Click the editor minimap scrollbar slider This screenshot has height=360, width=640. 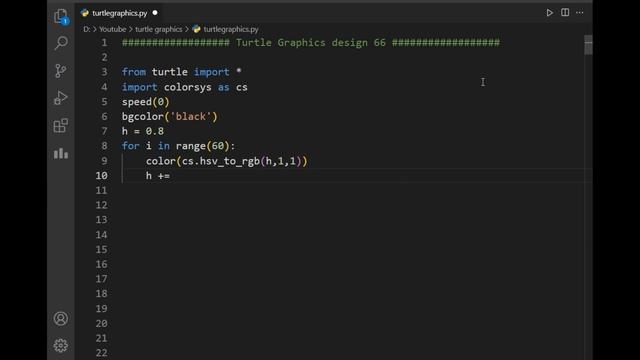point(588,45)
